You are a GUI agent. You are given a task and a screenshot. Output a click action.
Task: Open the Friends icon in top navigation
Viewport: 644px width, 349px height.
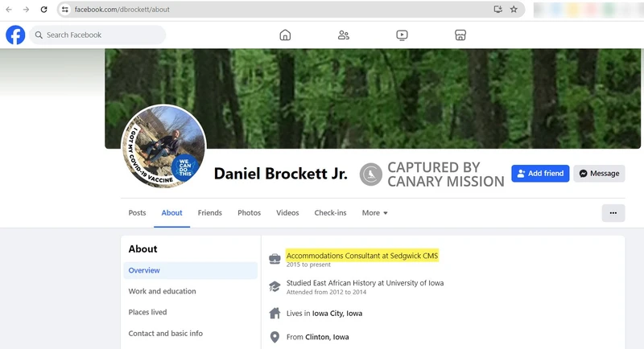click(344, 35)
